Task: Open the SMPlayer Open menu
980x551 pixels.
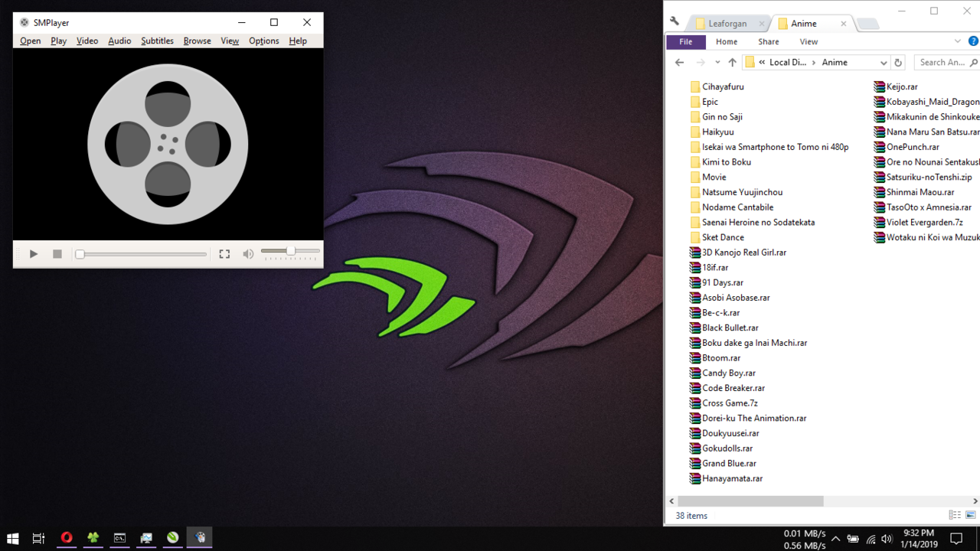Action: tap(31, 41)
